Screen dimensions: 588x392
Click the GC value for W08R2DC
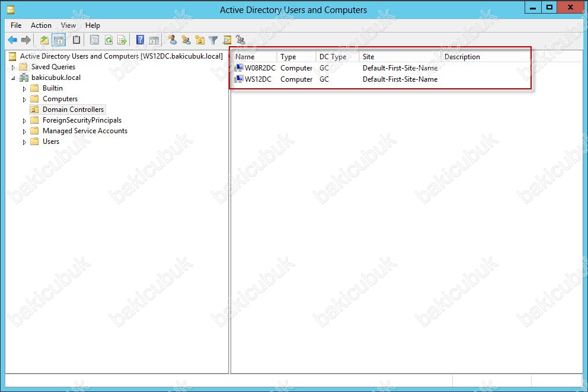tap(324, 68)
